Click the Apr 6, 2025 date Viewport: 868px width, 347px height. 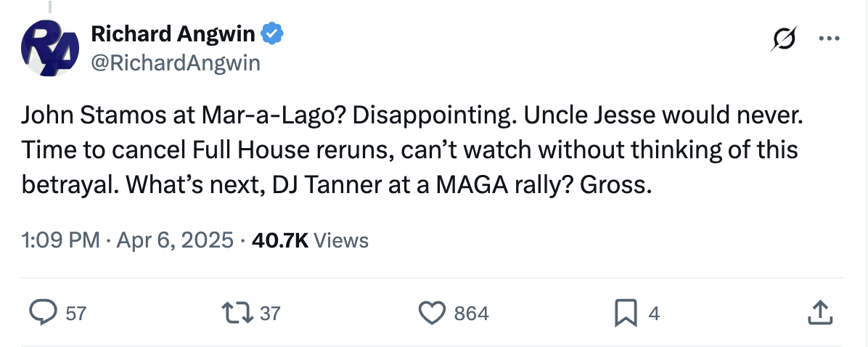pos(175,240)
